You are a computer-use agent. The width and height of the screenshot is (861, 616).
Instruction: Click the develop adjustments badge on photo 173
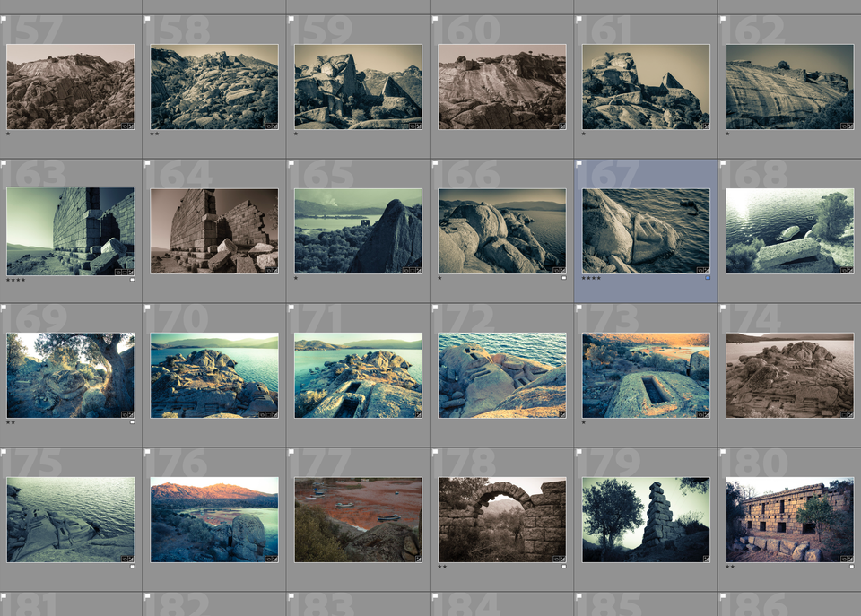click(x=706, y=414)
